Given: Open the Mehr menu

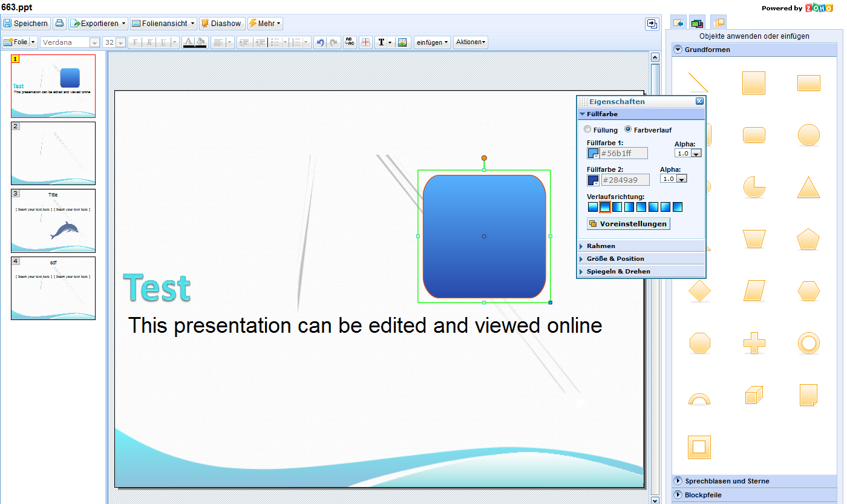Looking at the screenshot, I should click(x=264, y=24).
